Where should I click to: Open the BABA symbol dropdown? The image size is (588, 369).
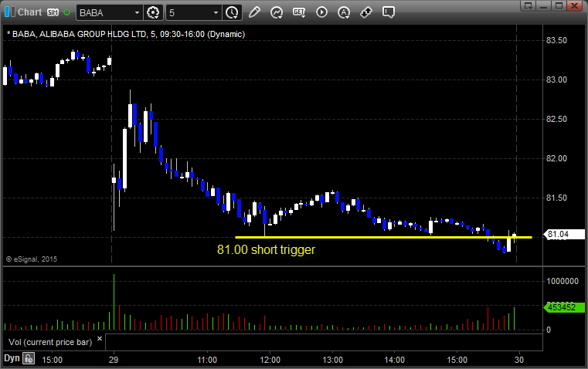click(x=137, y=12)
